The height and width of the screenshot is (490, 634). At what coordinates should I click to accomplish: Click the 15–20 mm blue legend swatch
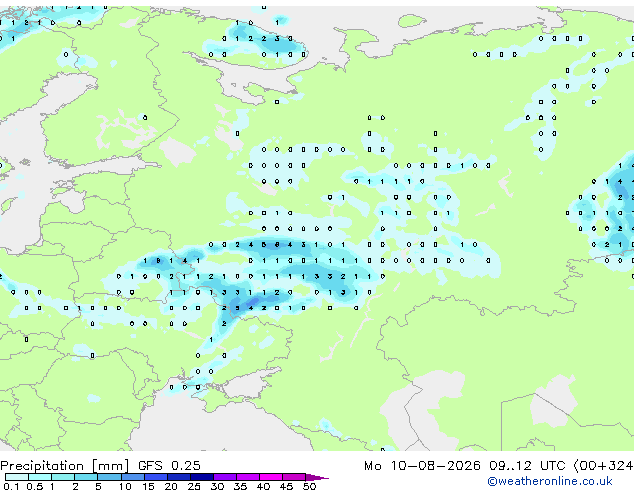[156, 477]
